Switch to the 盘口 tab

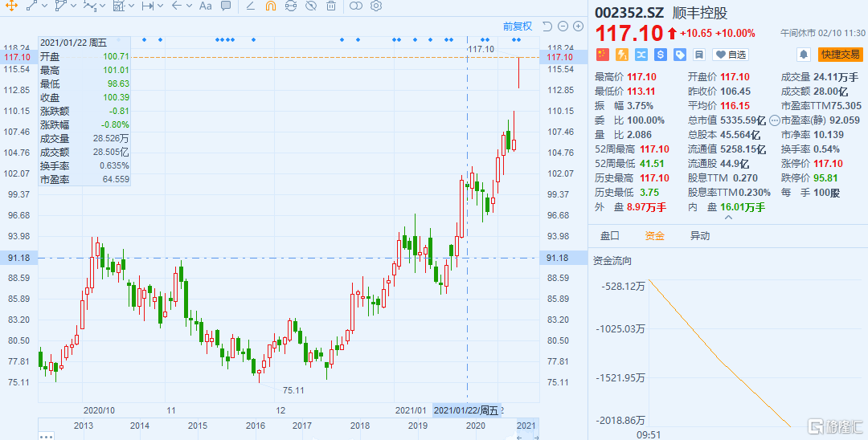coord(609,236)
